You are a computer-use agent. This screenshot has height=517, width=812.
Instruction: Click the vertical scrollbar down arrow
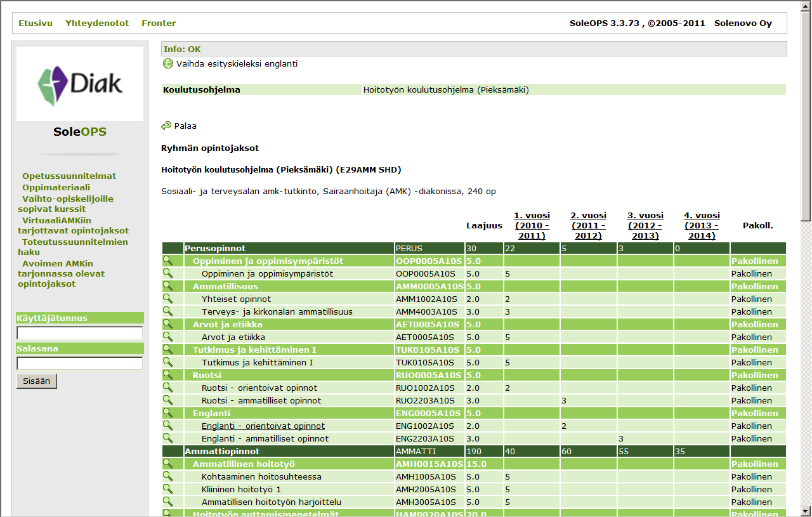(x=806, y=511)
